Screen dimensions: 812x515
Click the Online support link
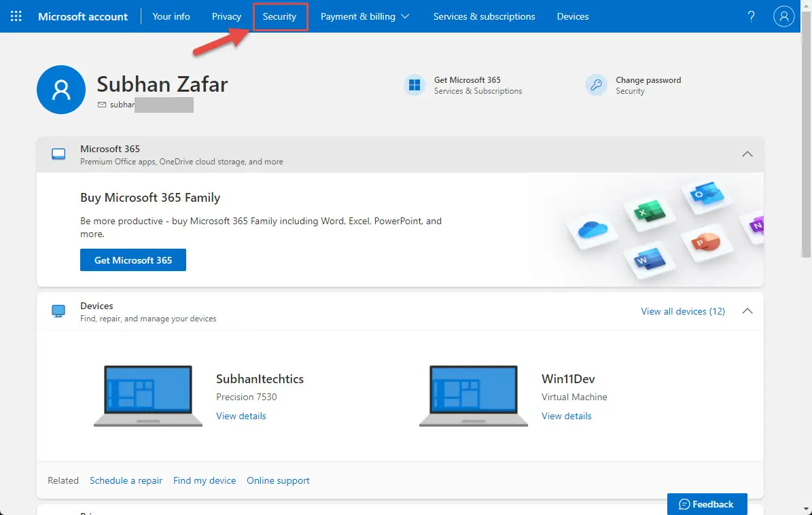click(278, 480)
